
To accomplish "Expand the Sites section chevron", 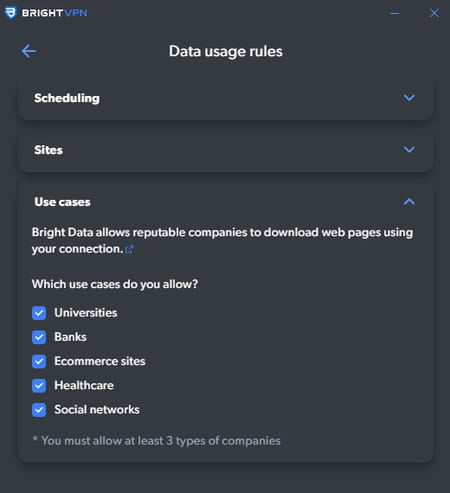I will pos(409,149).
